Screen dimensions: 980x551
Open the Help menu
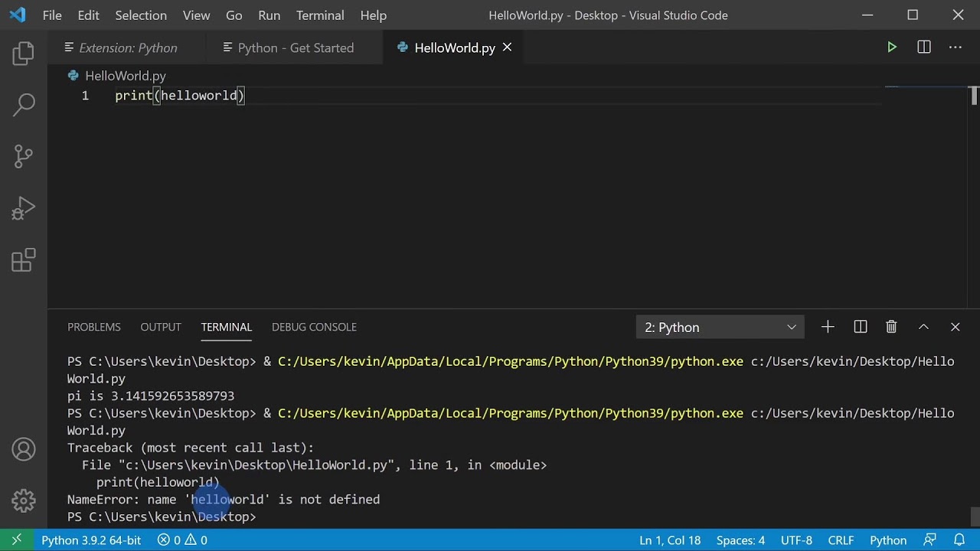pos(374,15)
